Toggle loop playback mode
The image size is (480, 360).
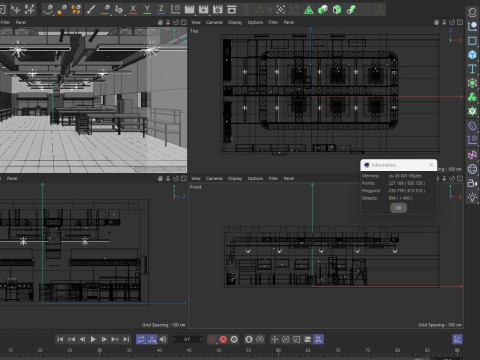coord(141,339)
